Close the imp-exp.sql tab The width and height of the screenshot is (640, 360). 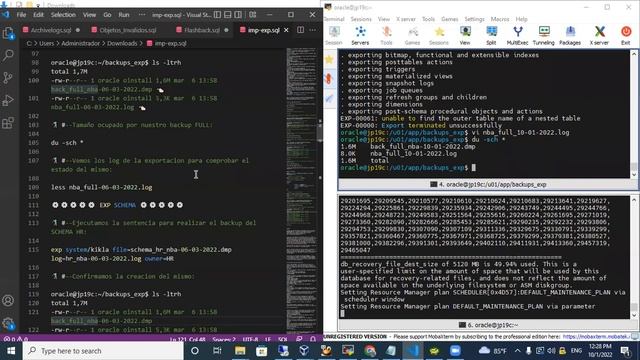[286, 30]
